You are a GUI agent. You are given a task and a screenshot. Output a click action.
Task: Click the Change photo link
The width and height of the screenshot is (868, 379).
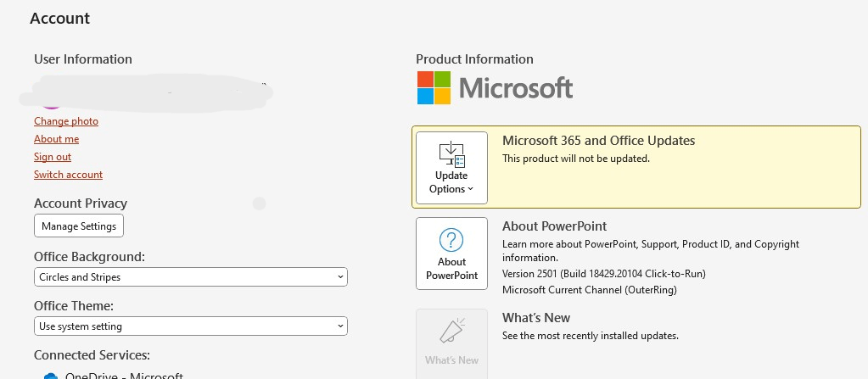[x=66, y=121]
